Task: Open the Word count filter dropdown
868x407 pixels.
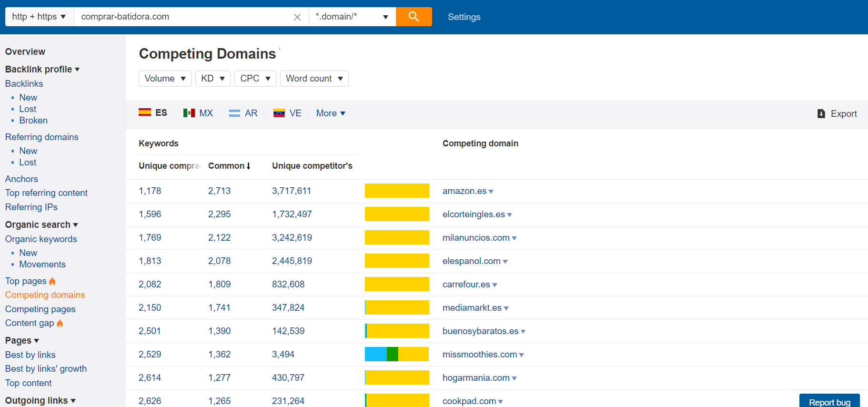Action: coord(314,79)
